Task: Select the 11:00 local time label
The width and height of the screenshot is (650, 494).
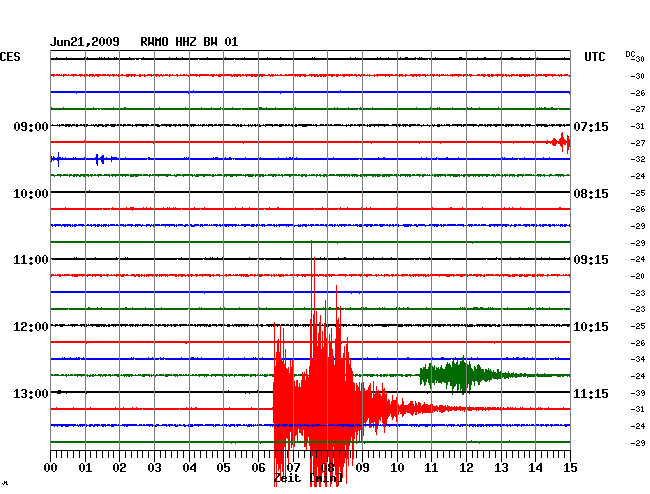Action: (31, 260)
